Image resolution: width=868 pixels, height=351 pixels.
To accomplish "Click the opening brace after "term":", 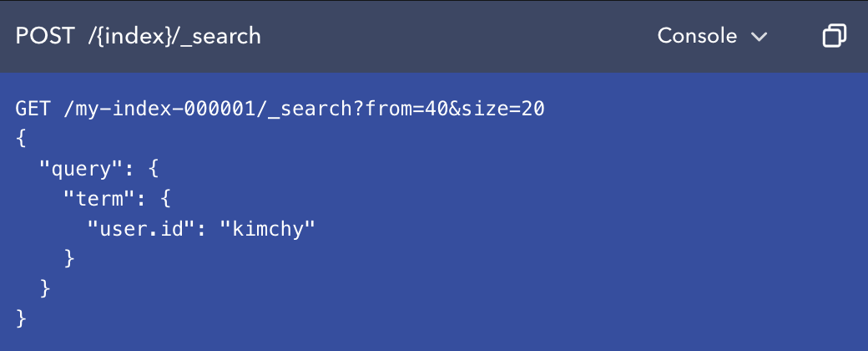I will (x=166, y=199).
